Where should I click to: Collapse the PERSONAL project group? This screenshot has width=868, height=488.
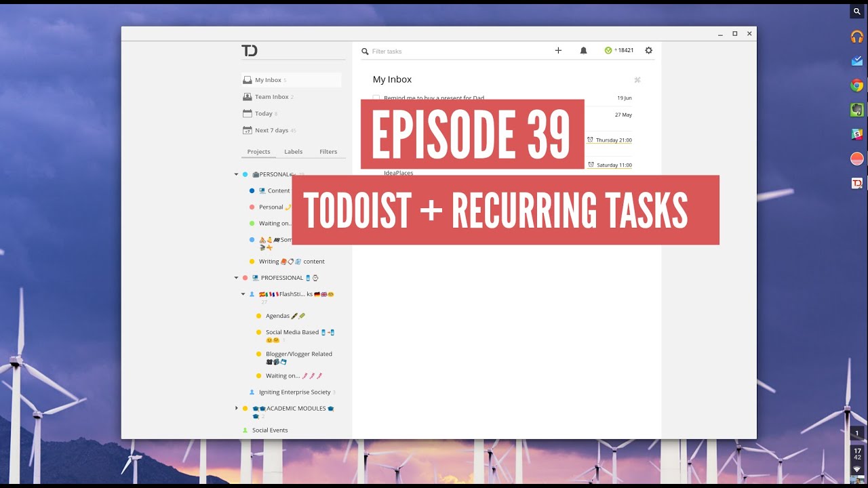tap(236, 174)
